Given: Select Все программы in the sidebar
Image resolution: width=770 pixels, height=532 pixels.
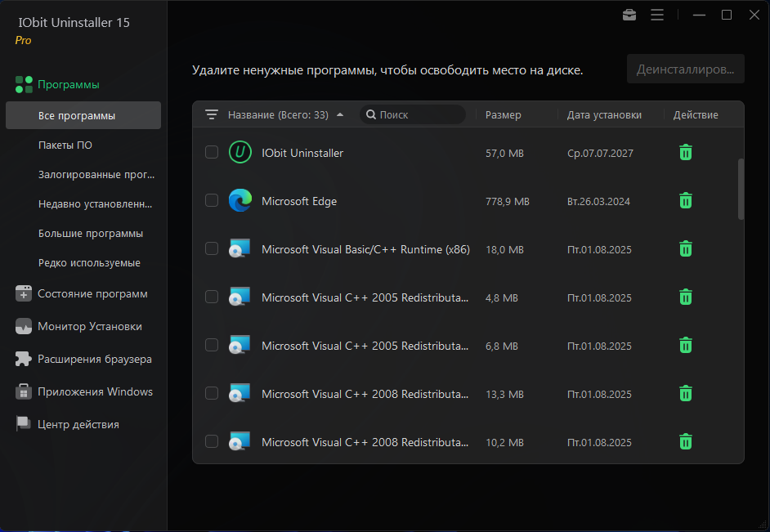Looking at the screenshot, I should (x=83, y=115).
